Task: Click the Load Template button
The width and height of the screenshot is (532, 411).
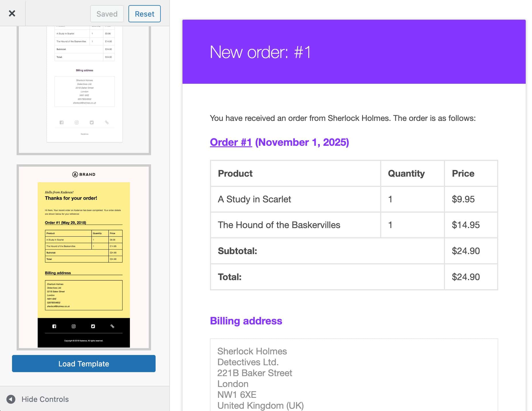Action: [x=84, y=364]
